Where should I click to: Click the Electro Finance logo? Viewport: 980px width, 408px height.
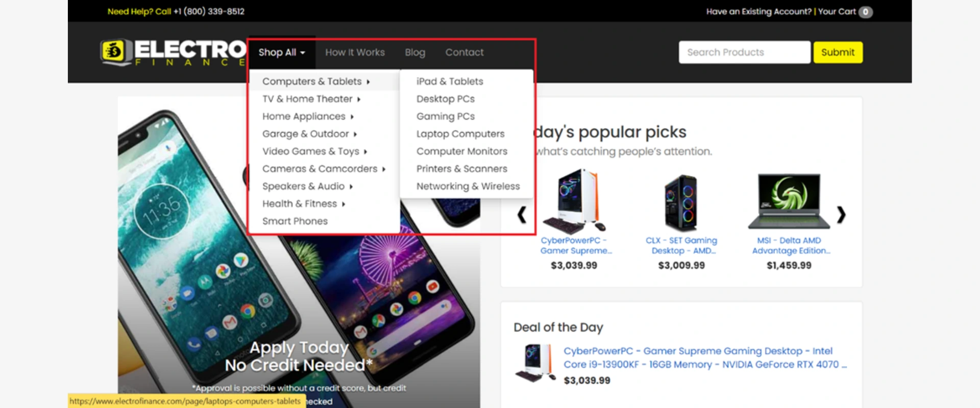pyautogui.click(x=174, y=53)
